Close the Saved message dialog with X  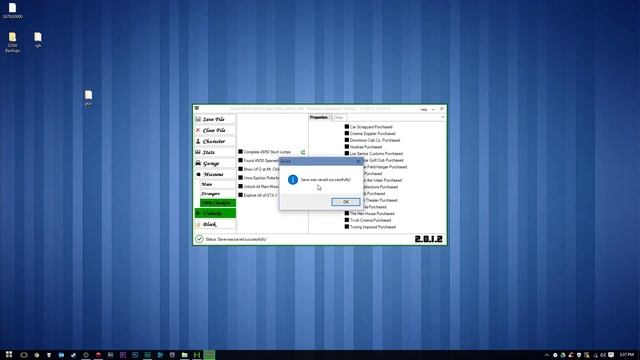[358, 161]
